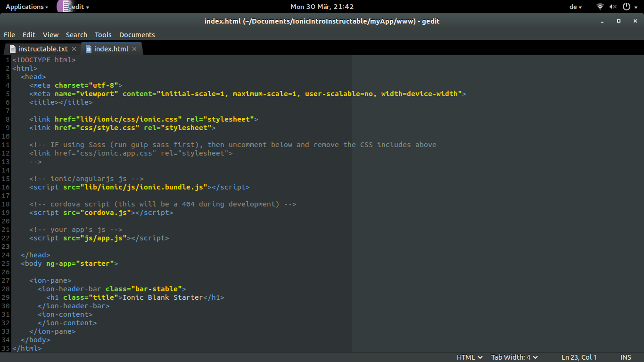Image resolution: width=644 pixels, height=362 pixels.
Task: Open the Tab Width dropdown
Action: click(514, 357)
